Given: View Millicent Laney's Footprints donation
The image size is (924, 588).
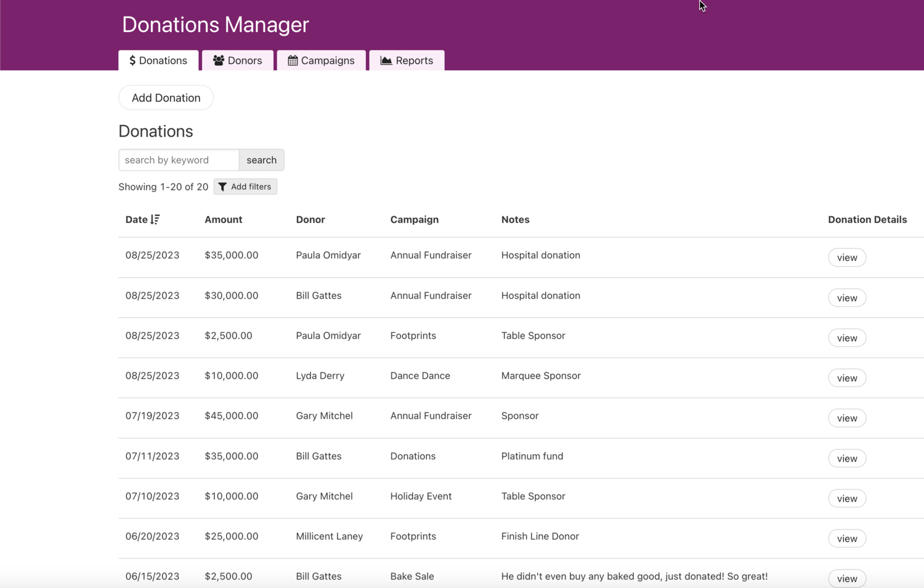Looking at the screenshot, I should (846, 538).
